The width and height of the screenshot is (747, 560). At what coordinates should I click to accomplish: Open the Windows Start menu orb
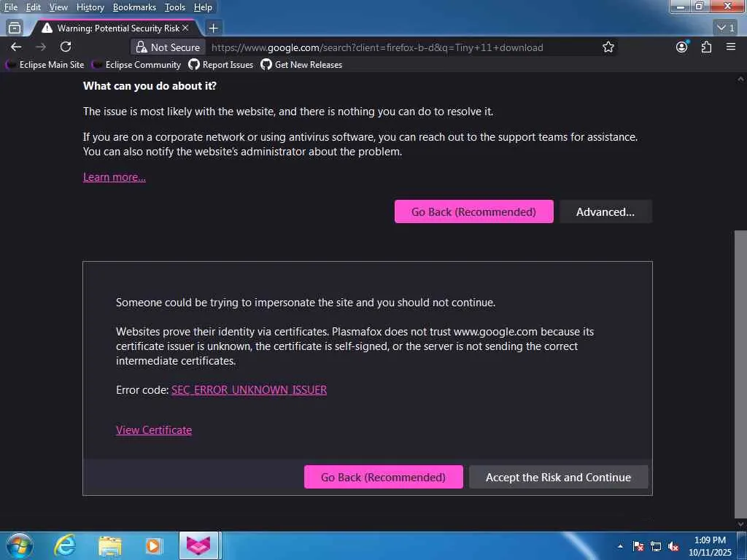point(20,545)
